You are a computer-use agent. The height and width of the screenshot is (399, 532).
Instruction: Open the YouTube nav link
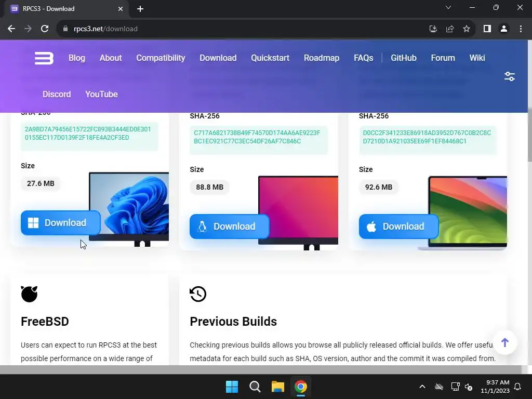[x=101, y=95]
